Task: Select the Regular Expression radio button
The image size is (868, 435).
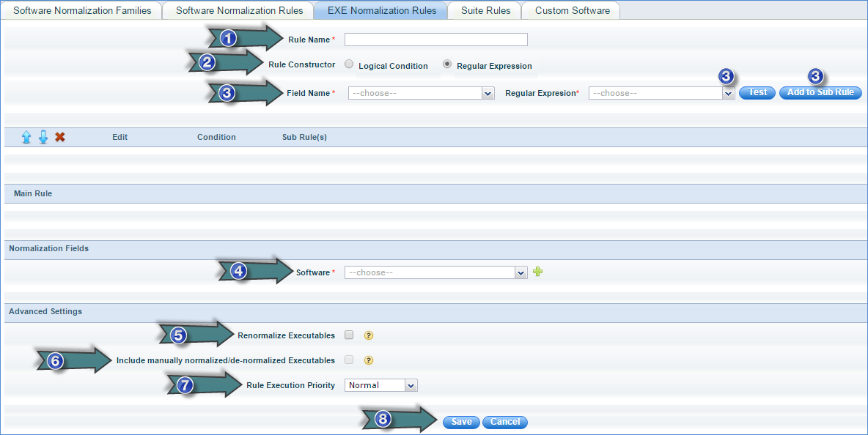Action: click(447, 64)
